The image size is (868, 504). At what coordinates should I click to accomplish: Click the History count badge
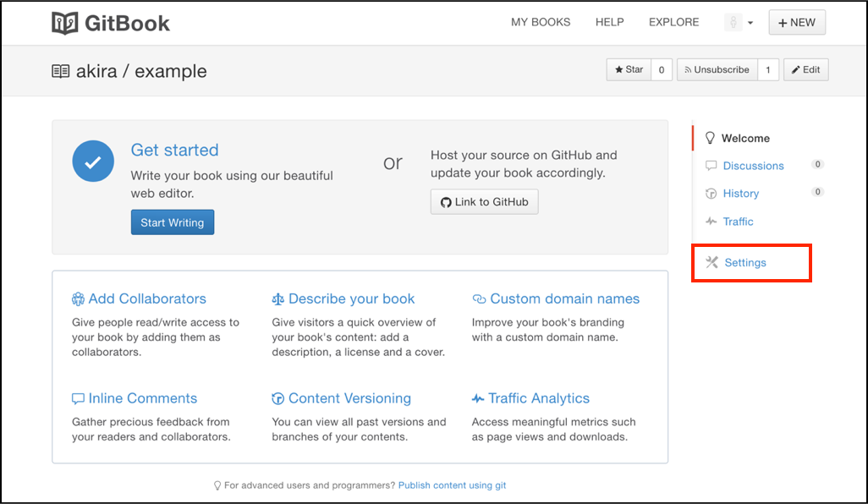(x=817, y=192)
